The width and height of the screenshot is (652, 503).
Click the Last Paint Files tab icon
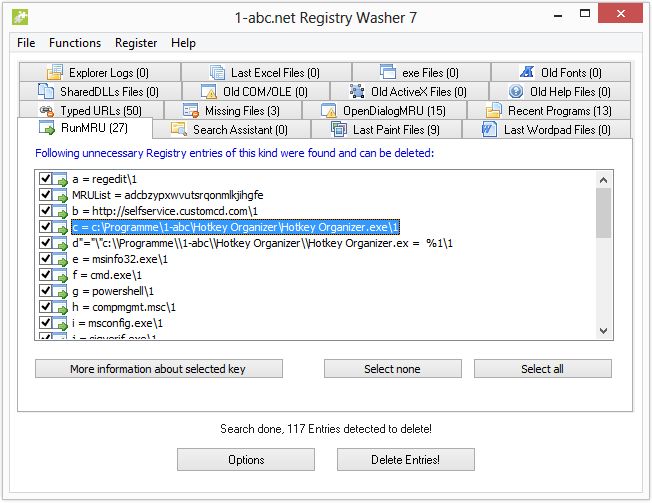(x=339, y=130)
